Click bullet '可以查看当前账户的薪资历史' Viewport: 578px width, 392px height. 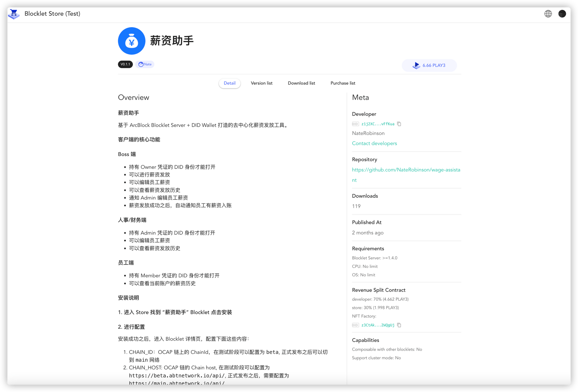162,283
